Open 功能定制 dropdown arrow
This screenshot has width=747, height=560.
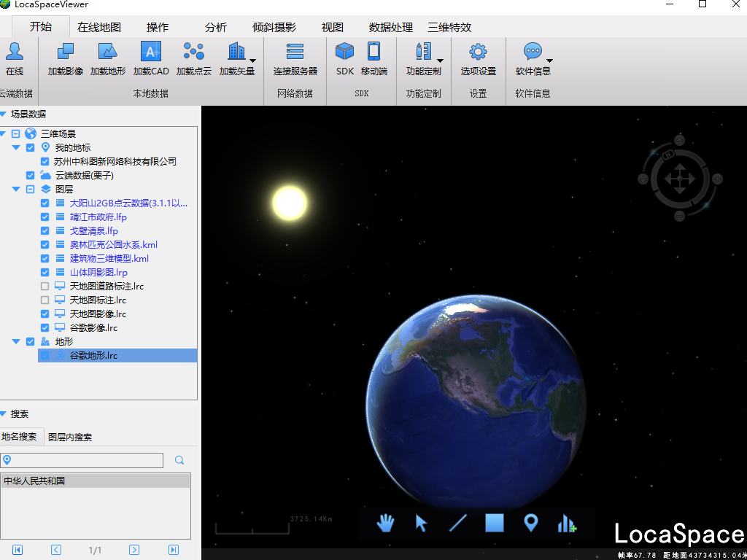[440, 61]
